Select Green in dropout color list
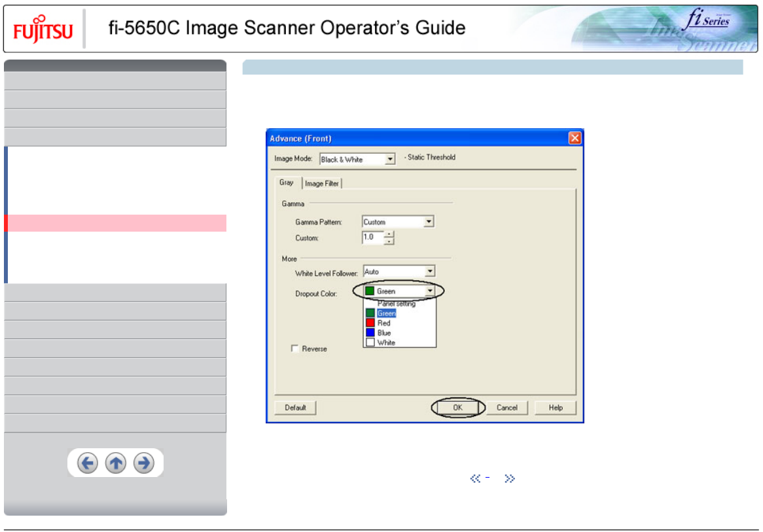The image size is (763, 532). (x=400, y=313)
